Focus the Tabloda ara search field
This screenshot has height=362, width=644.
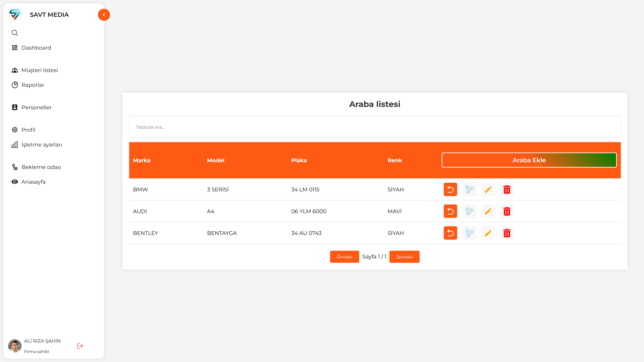pyautogui.click(x=375, y=127)
